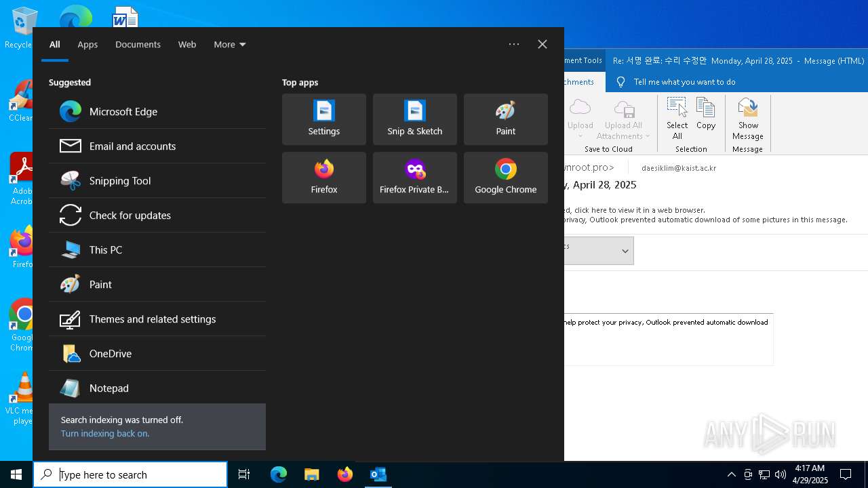Expand the attachment dropdown in Outlook message
The image size is (868, 488).
(x=625, y=251)
